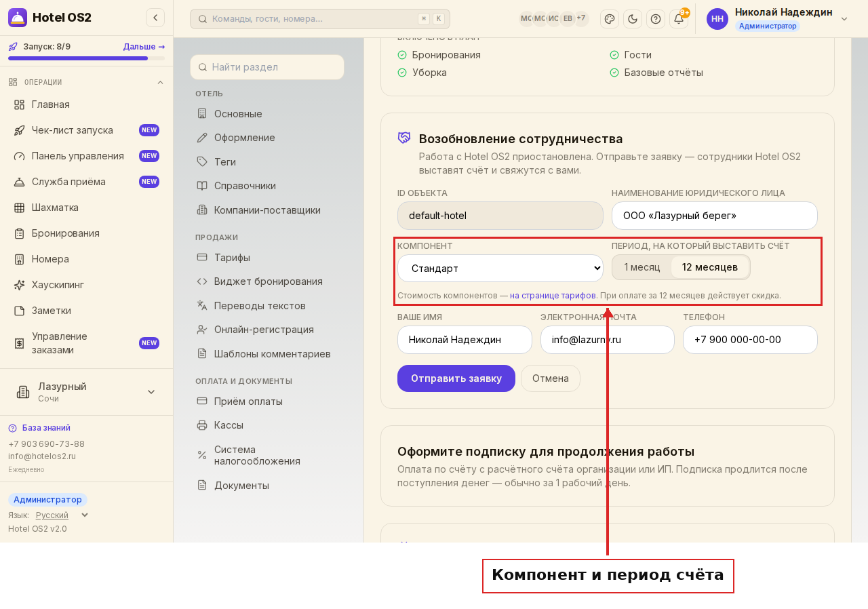Edit the Ваше имя field
868x609 pixels.
[x=465, y=340]
